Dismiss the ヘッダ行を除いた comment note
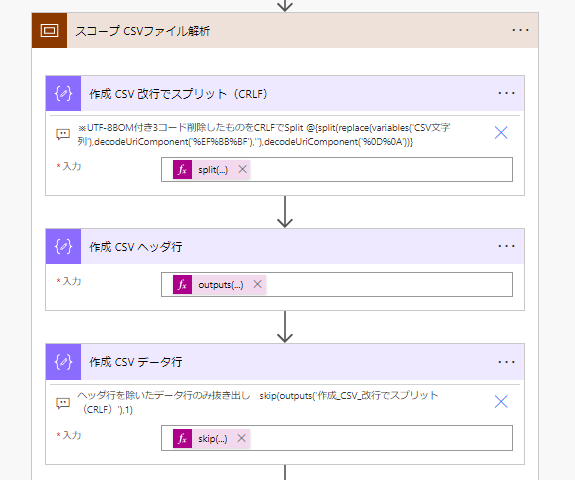 coord(501,402)
